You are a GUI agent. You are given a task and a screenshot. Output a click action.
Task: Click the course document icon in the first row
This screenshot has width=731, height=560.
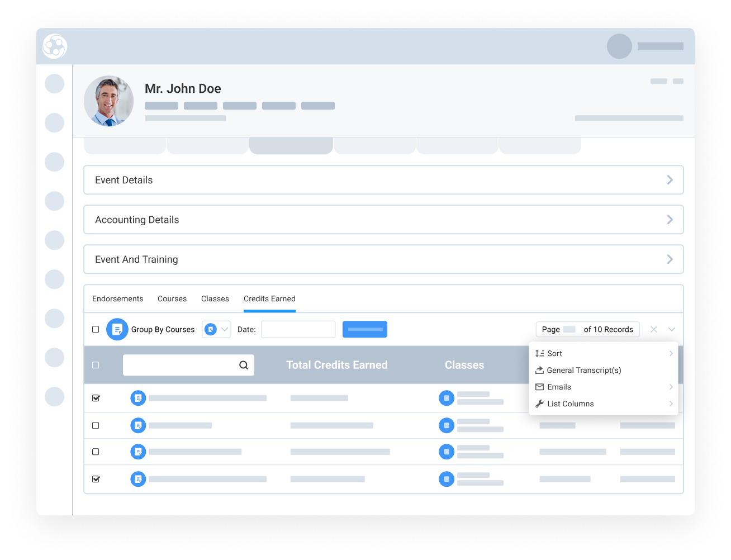pos(138,398)
